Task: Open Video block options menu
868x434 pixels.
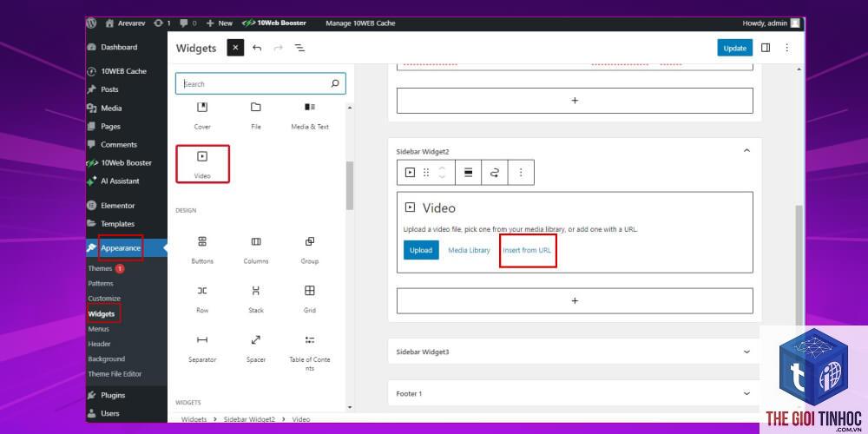Action: tap(521, 173)
